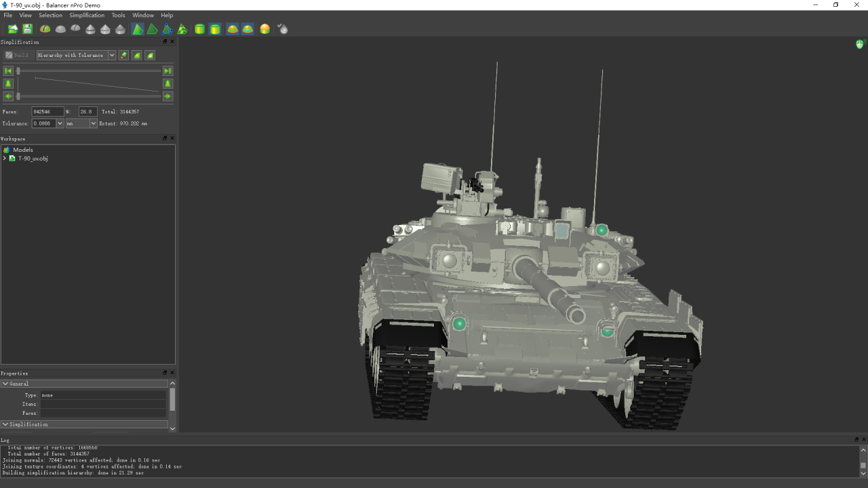
Task: Collapse the General properties section
Action: 84,384
